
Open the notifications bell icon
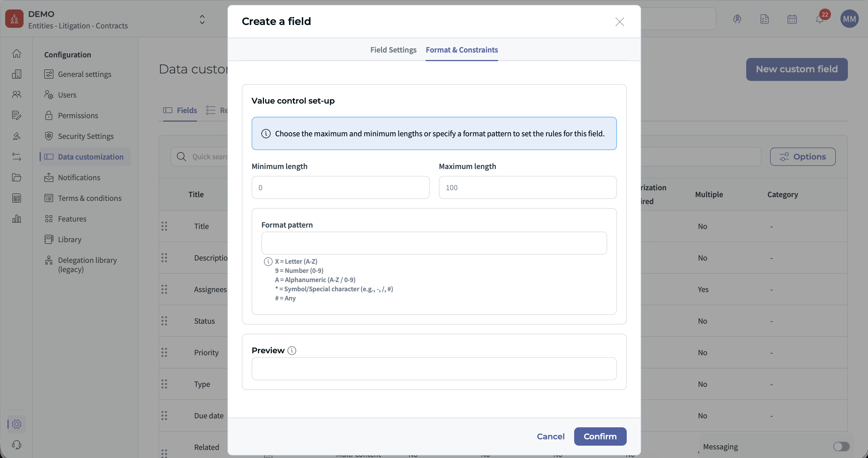click(819, 19)
